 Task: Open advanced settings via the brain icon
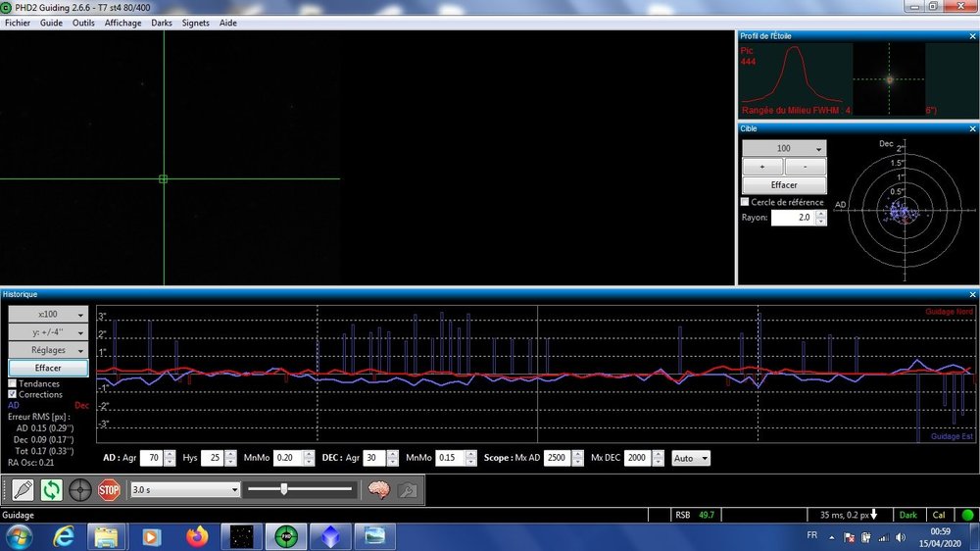coord(378,489)
